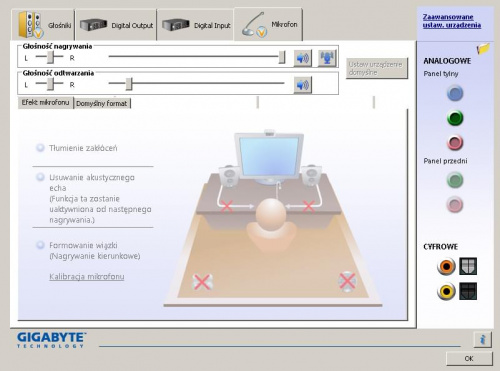This screenshot has width=500, height=371.
Task: Click the information icon button
Action: pos(482,340)
